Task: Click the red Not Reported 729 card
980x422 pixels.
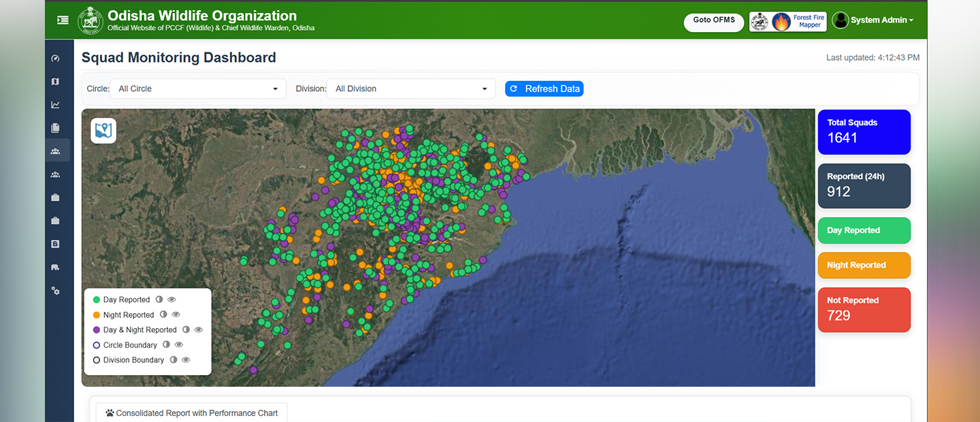Action: 864,310
